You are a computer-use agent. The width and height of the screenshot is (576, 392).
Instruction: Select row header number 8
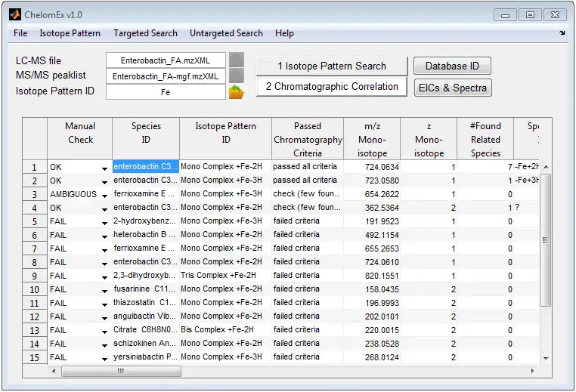(x=35, y=262)
